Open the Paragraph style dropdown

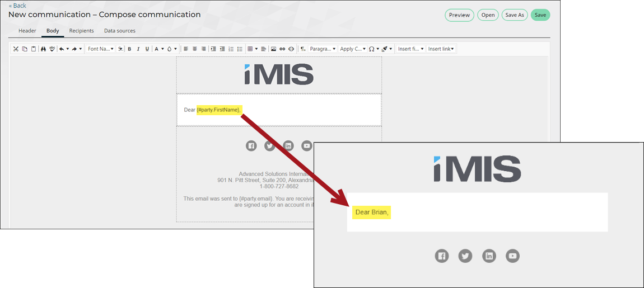(x=323, y=49)
